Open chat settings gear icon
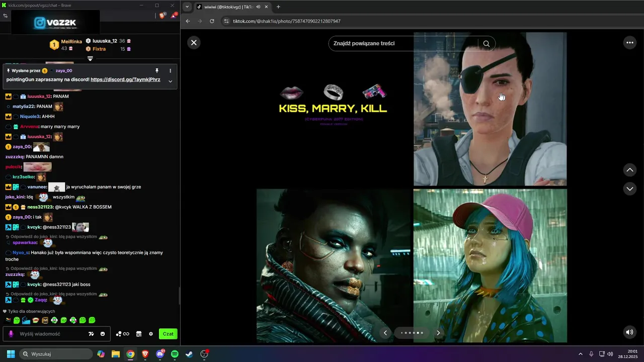644x362 pixels. (x=150, y=334)
